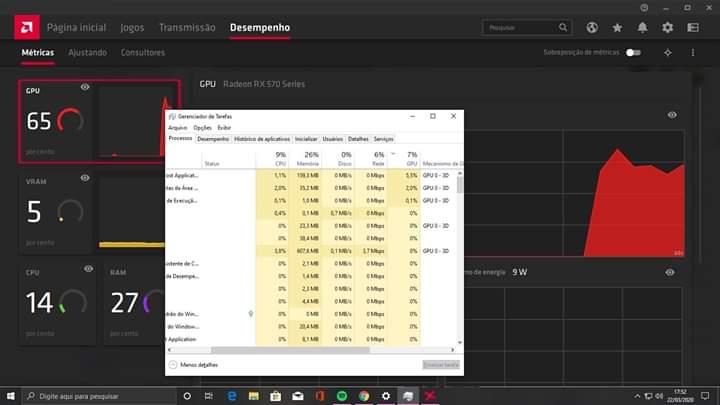720x405 pixels.
Task: Toggle the sidebar panel icon
Action: (693, 28)
